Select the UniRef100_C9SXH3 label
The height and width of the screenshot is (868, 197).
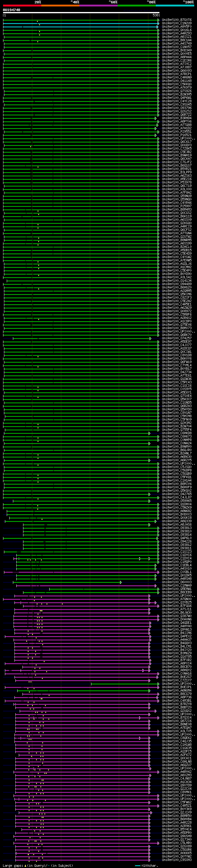(x=177, y=860)
